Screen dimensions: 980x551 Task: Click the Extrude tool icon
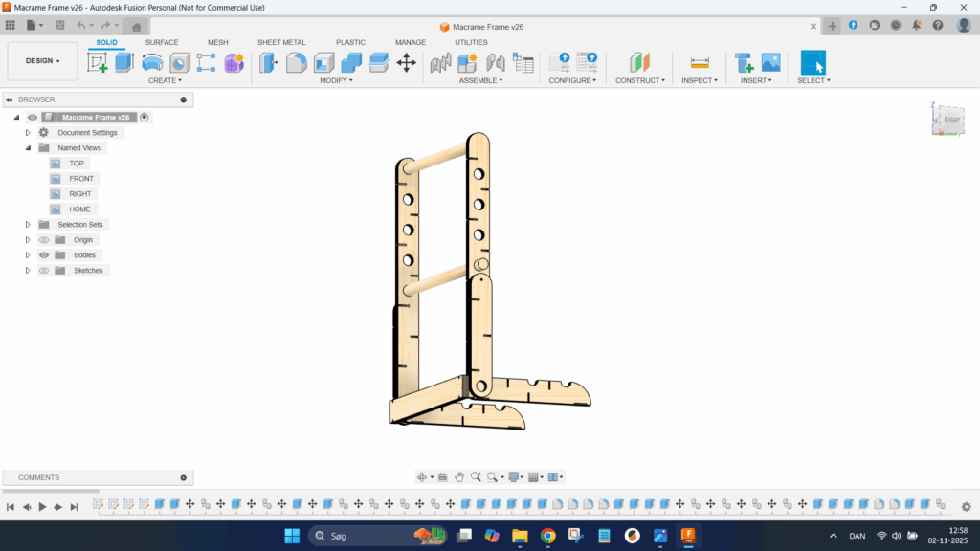click(124, 63)
